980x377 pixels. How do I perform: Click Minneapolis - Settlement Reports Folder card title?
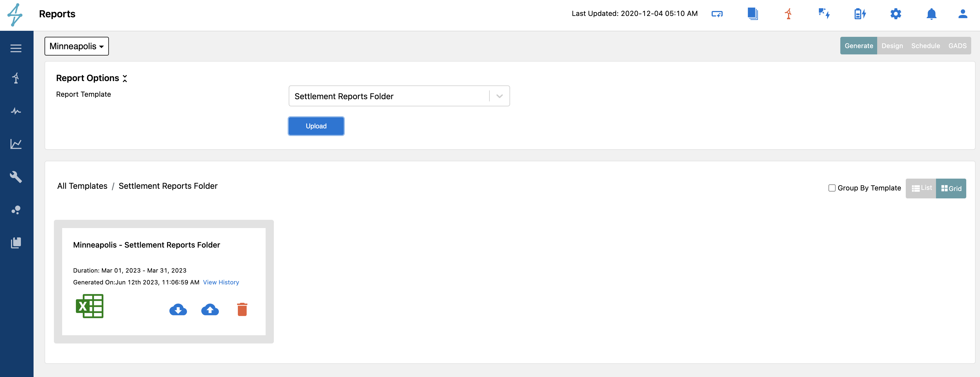coord(147,245)
